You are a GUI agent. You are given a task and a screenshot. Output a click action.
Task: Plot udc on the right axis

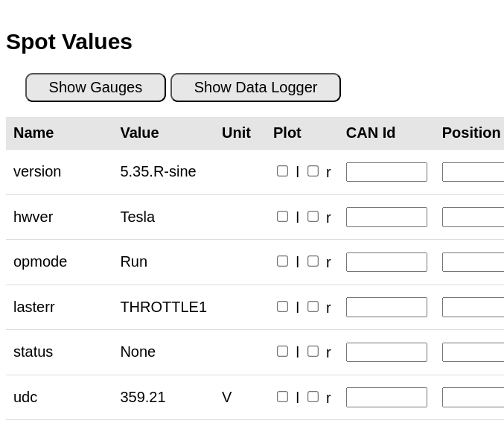click(x=313, y=397)
